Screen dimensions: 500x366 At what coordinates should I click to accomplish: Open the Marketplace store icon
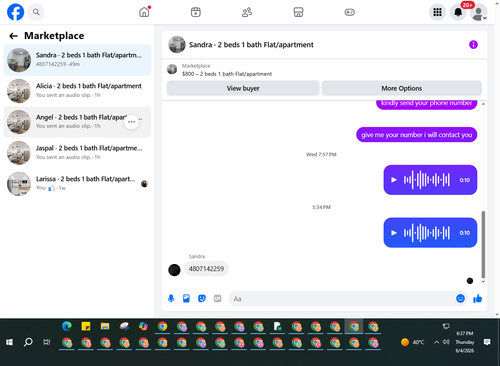coord(298,12)
